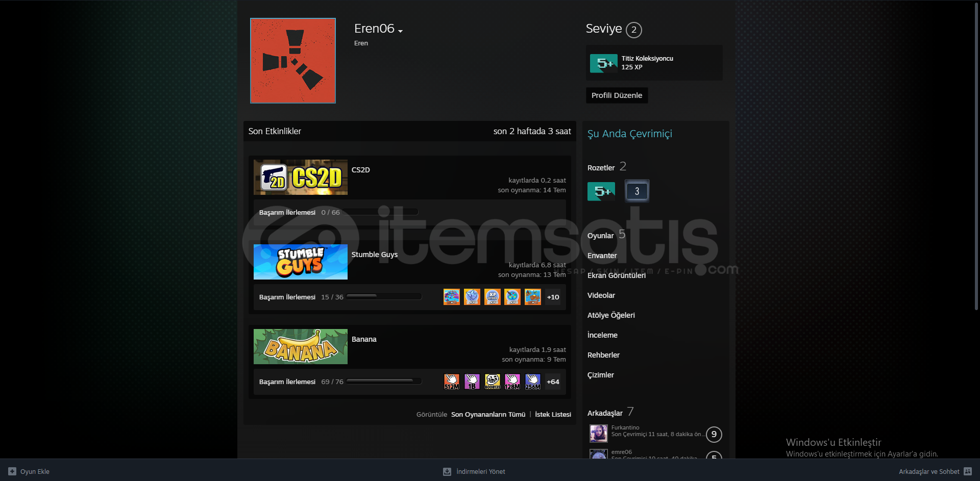Click the Rust profile avatar image
This screenshot has height=481, width=980.
(293, 61)
